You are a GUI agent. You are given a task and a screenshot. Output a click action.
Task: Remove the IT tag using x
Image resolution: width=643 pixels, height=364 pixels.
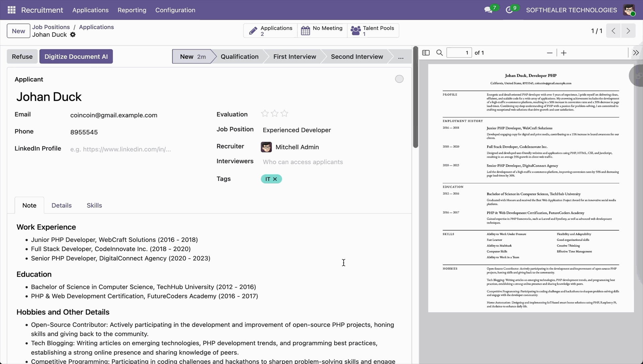[275, 179]
